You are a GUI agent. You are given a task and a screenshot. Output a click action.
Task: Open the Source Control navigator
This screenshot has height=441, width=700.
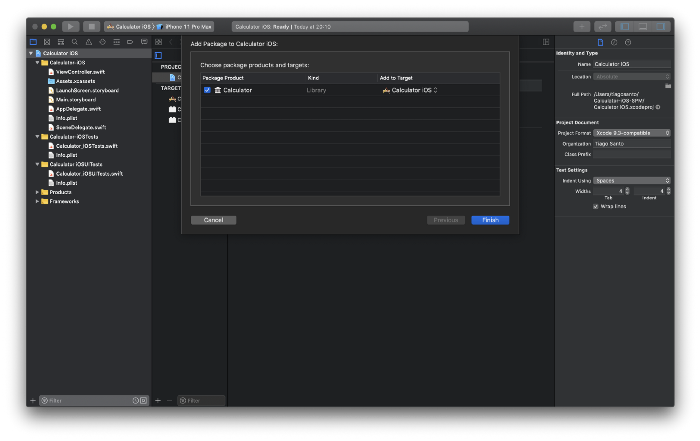coord(47,42)
